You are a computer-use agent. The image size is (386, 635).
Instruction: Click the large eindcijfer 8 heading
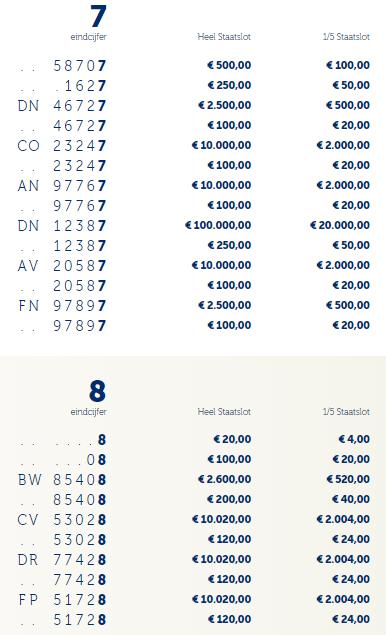coord(98,391)
